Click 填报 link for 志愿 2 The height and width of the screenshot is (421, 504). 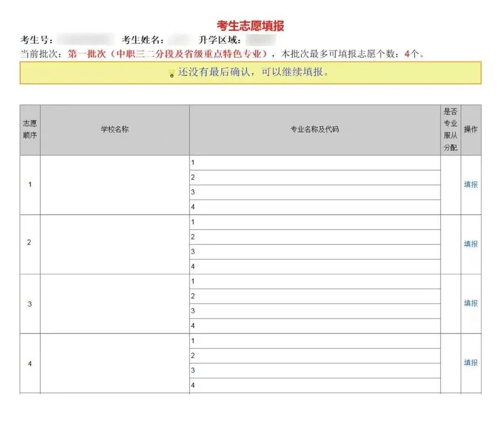(x=470, y=244)
